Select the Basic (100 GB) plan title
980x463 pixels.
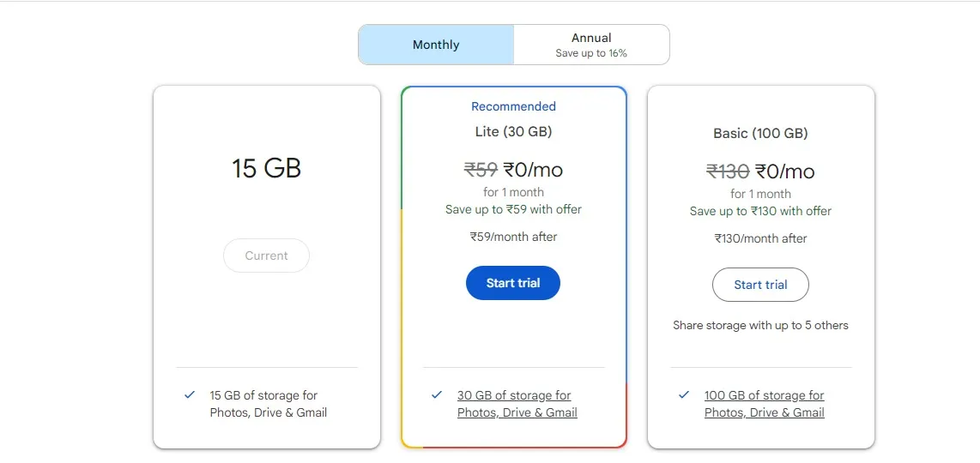point(760,133)
